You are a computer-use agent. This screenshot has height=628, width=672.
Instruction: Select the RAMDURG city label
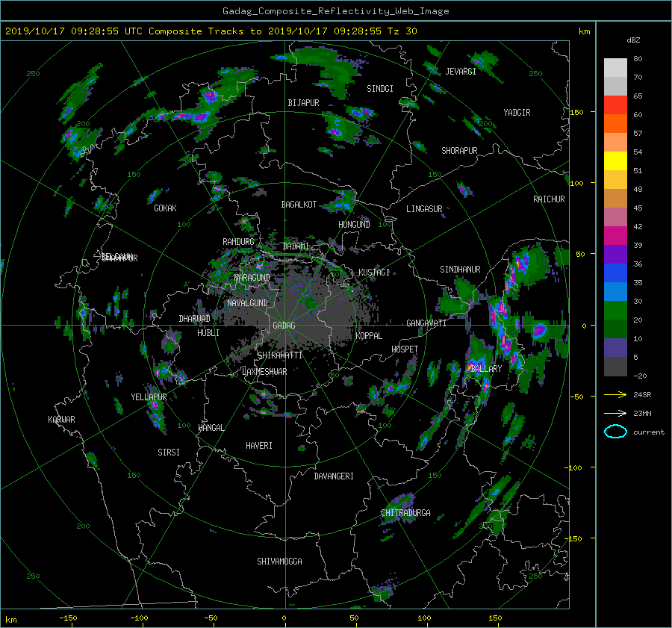238,242
